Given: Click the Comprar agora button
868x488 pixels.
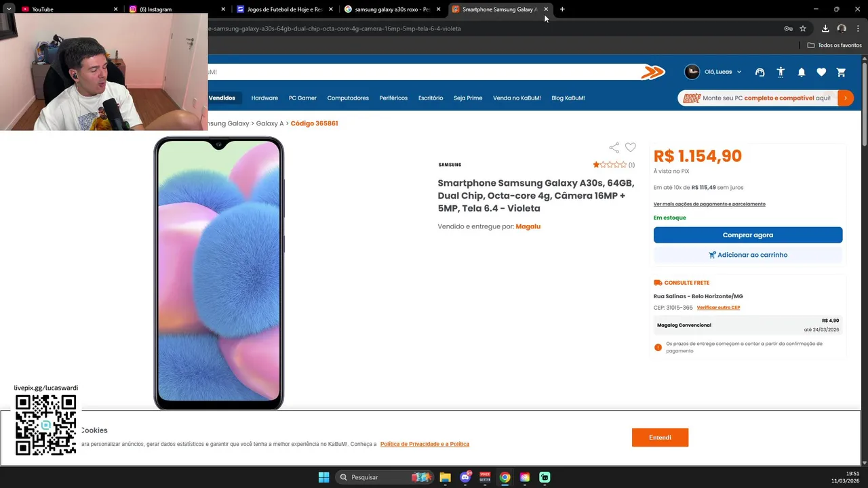Looking at the screenshot, I should (748, 235).
